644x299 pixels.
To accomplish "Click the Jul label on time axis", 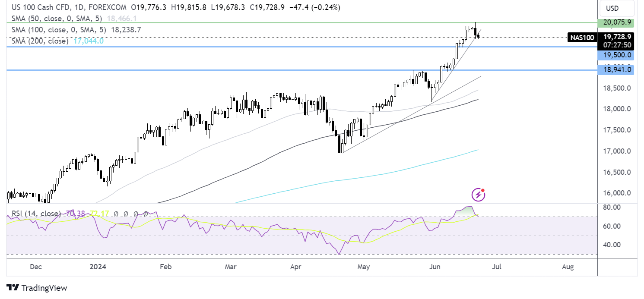I will click(497, 267).
